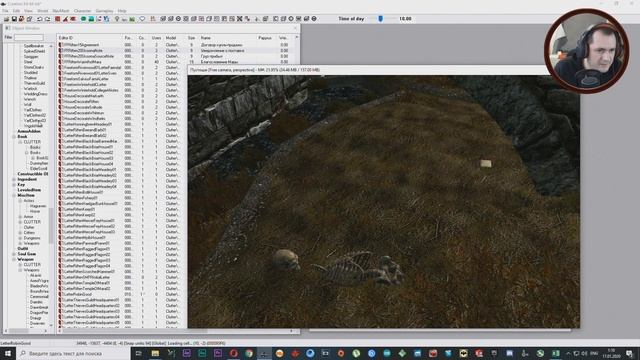Screen dimensions: 640x360
Task: Click the green globe toolbar icon
Action: 83,19
